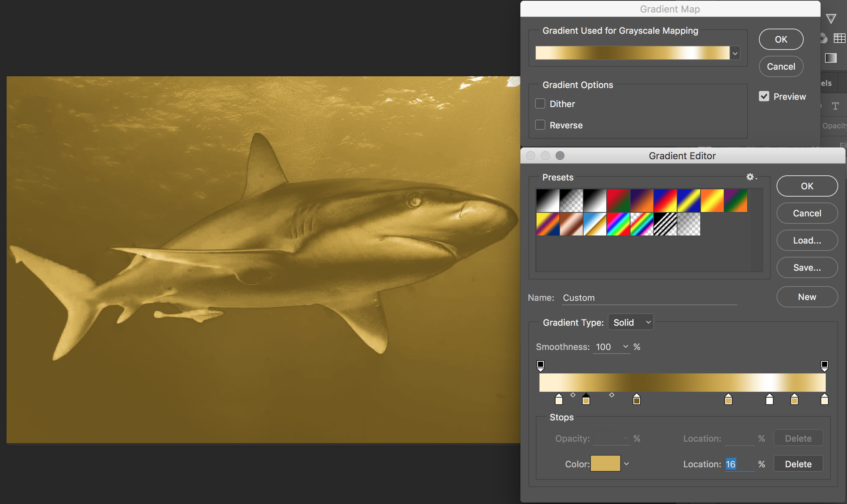Click the T type filter icon in Layers panel
847x504 pixels.
(835, 106)
